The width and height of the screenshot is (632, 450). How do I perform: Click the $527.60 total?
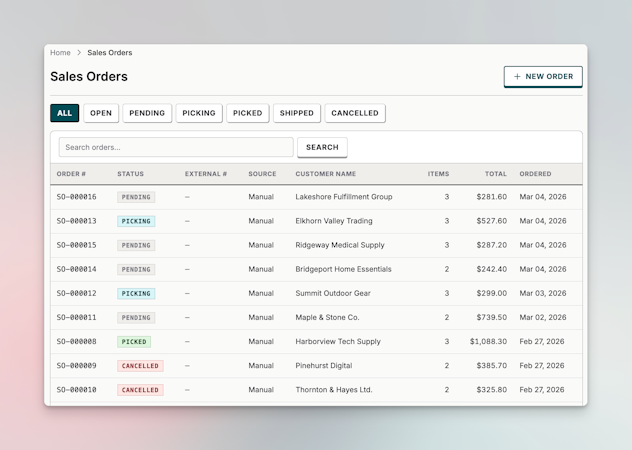click(491, 221)
